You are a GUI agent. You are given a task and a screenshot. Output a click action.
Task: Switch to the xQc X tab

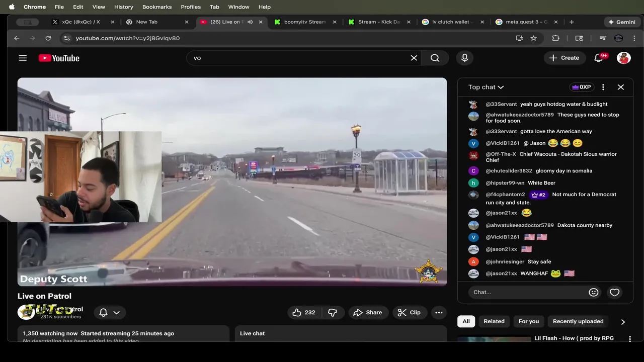coord(80,22)
